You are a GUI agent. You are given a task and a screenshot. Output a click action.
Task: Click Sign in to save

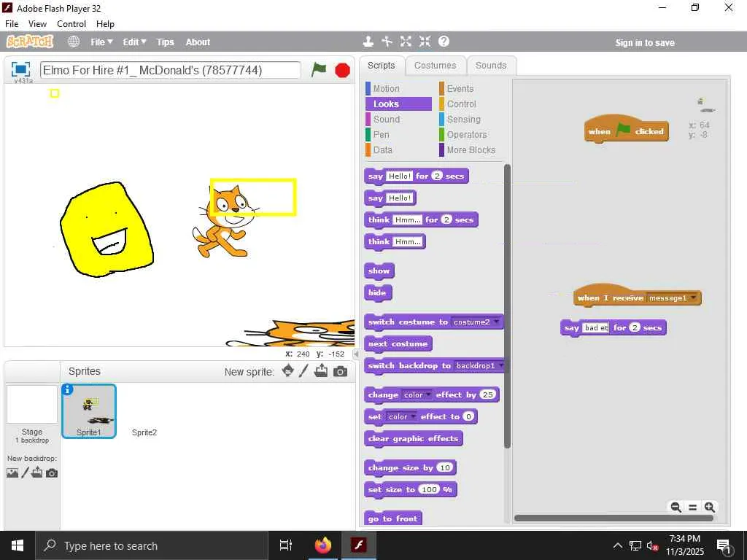pyautogui.click(x=645, y=42)
